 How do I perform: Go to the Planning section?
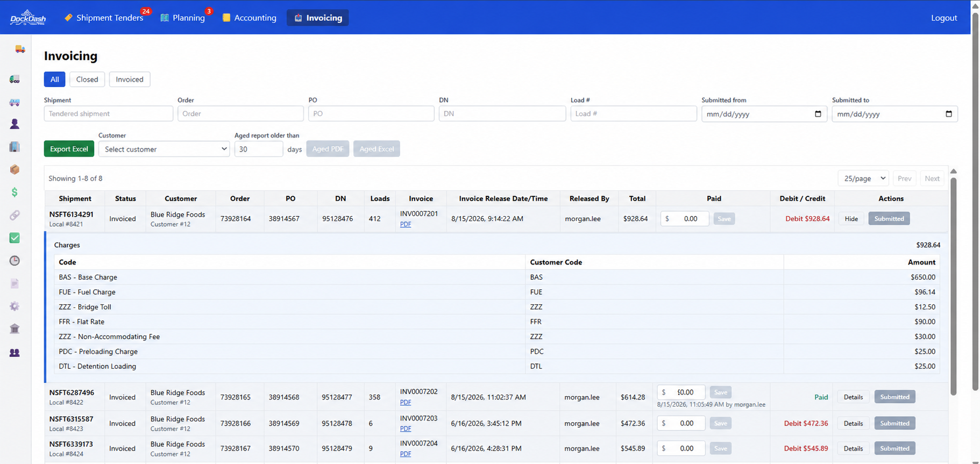click(183, 18)
